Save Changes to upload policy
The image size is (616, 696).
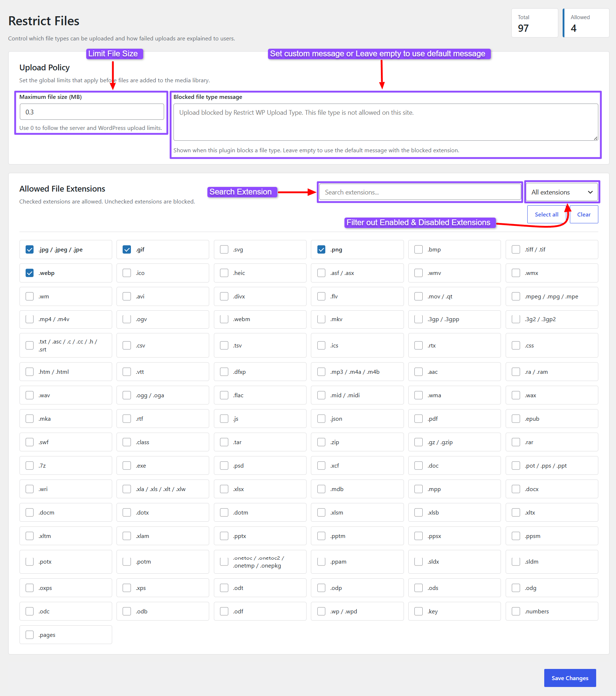click(570, 678)
